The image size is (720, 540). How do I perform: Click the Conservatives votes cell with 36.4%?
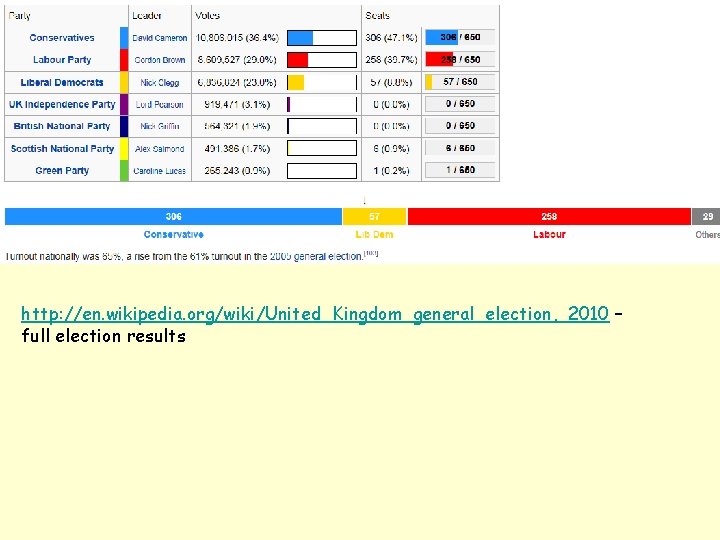(x=237, y=38)
